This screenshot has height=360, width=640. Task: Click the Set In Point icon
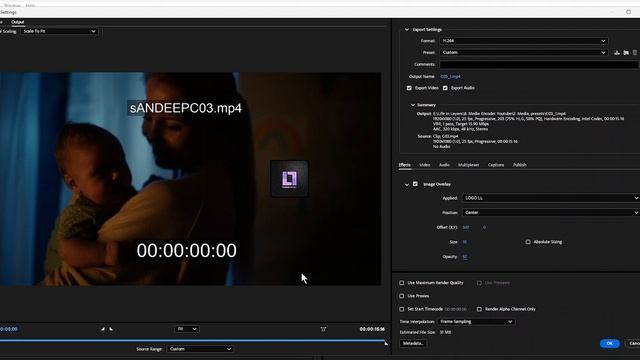pos(103,329)
